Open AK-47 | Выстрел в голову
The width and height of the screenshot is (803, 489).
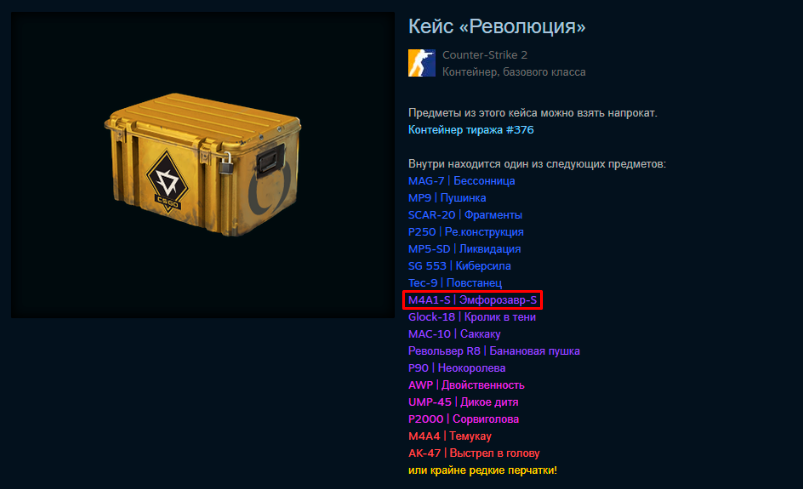click(x=474, y=453)
